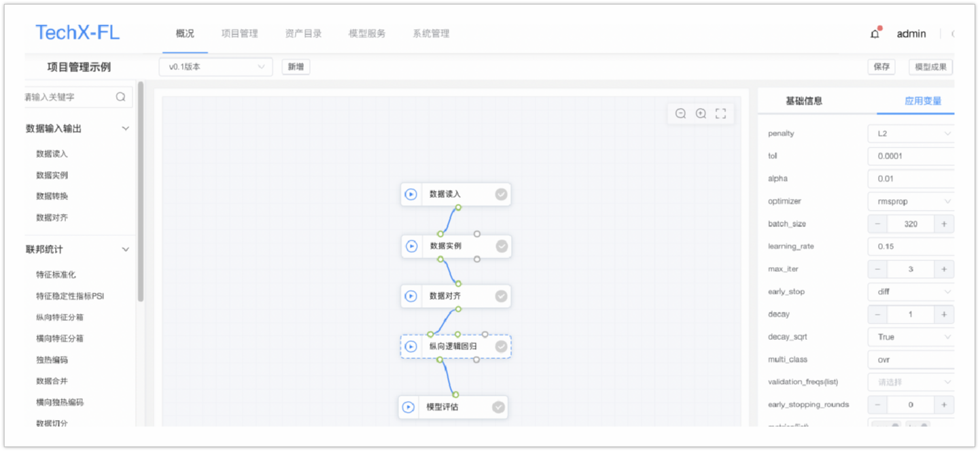The image size is (980, 452).
Task: Increase max_iter with plus button
Action: (944, 269)
